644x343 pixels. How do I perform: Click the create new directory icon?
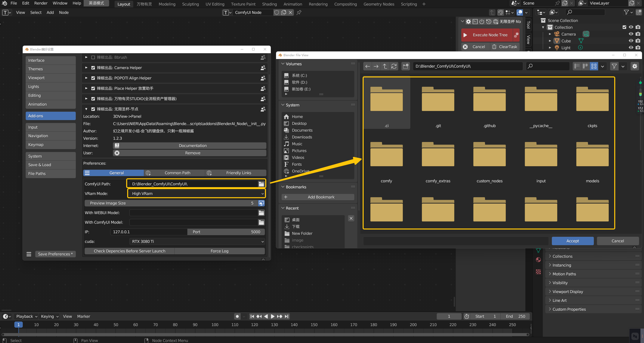(406, 66)
